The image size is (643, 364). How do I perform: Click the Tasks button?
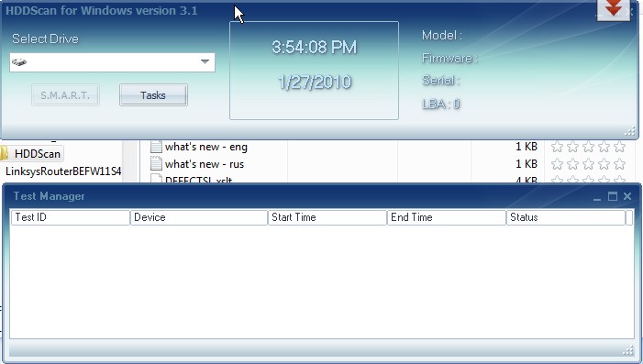tap(153, 95)
